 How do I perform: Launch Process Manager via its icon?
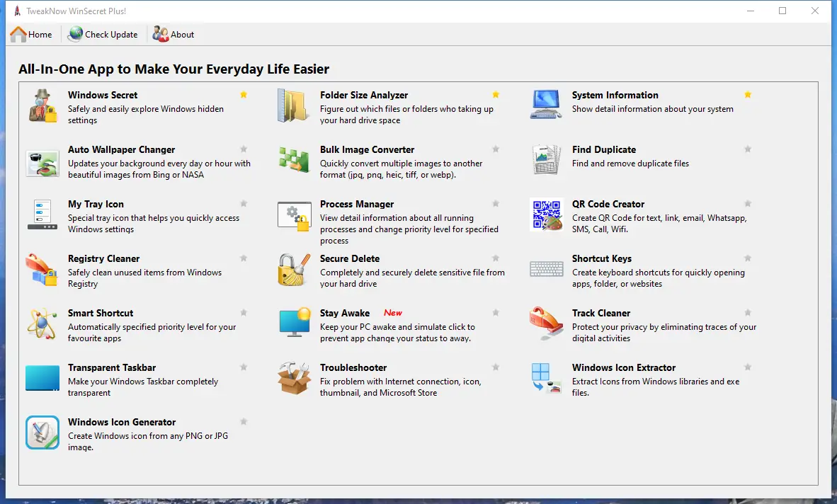(295, 216)
